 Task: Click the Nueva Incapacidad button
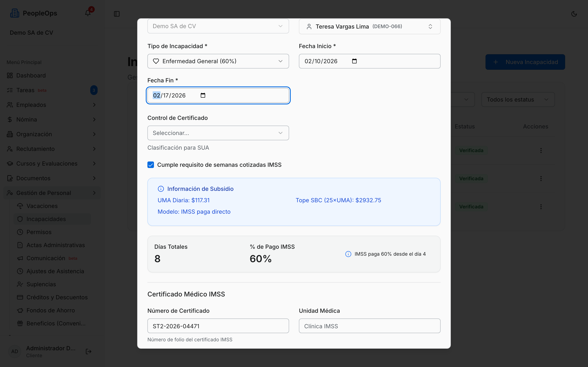coord(525,62)
